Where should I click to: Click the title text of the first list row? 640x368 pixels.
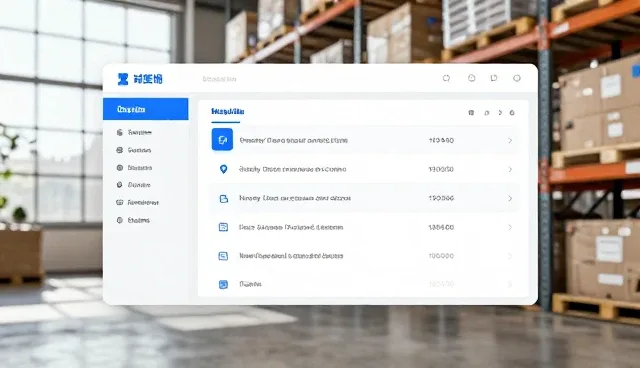coord(293,140)
